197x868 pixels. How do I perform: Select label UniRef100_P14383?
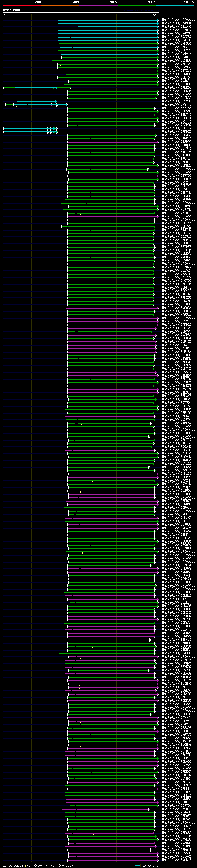[177, 653]
